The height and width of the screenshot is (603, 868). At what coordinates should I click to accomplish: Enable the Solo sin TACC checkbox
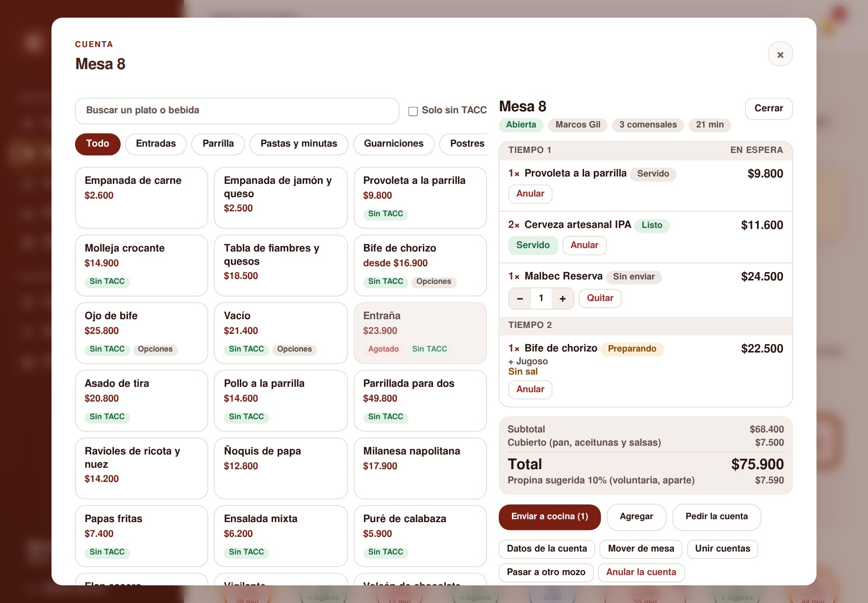click(413, 111)
